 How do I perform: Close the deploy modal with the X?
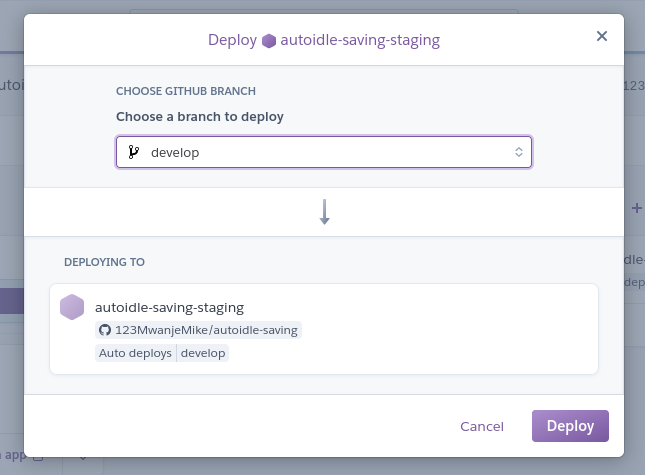click(x=602, y=36)
